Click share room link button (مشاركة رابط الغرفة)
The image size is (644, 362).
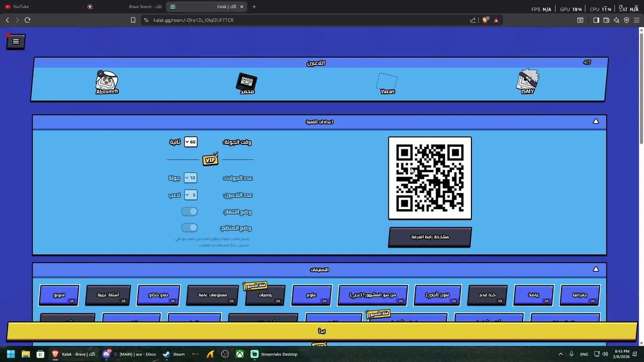click(430, 237)
